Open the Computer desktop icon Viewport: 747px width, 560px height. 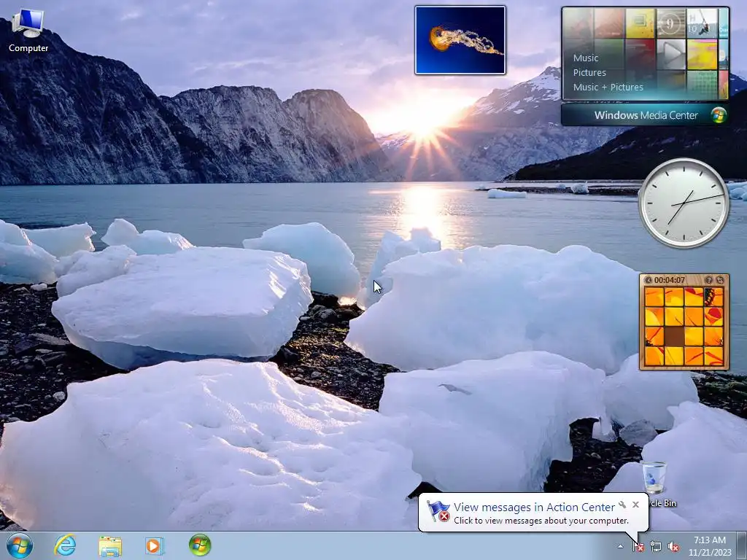[x=28, y=31]
